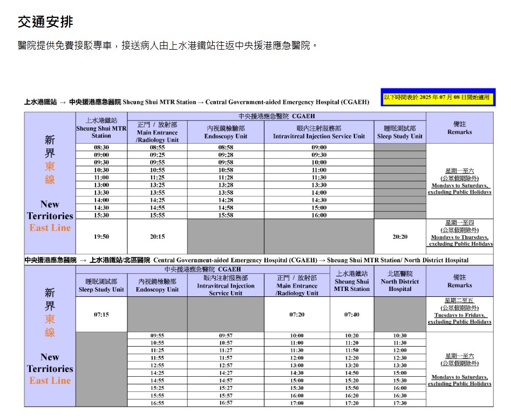Click 'New Territories East Line' label in lower table
Image resolution: width=511 pixels, height=420 pixels.
[x=50, y=369]
